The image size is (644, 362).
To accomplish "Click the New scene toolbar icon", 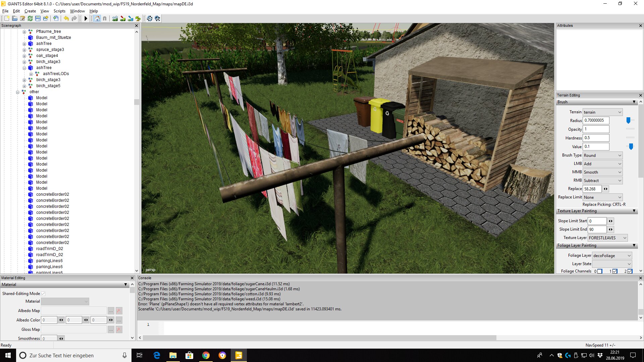I will 7,18.
